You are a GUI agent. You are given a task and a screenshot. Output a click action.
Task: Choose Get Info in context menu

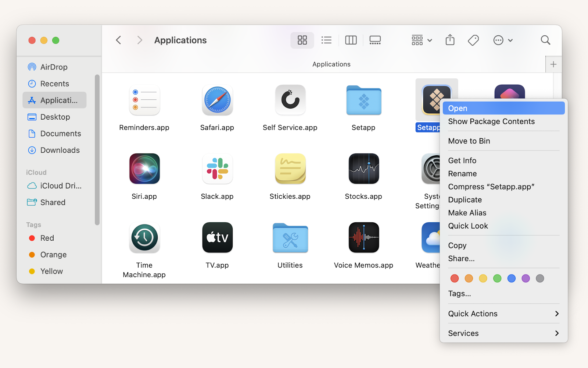pos(503,160)
